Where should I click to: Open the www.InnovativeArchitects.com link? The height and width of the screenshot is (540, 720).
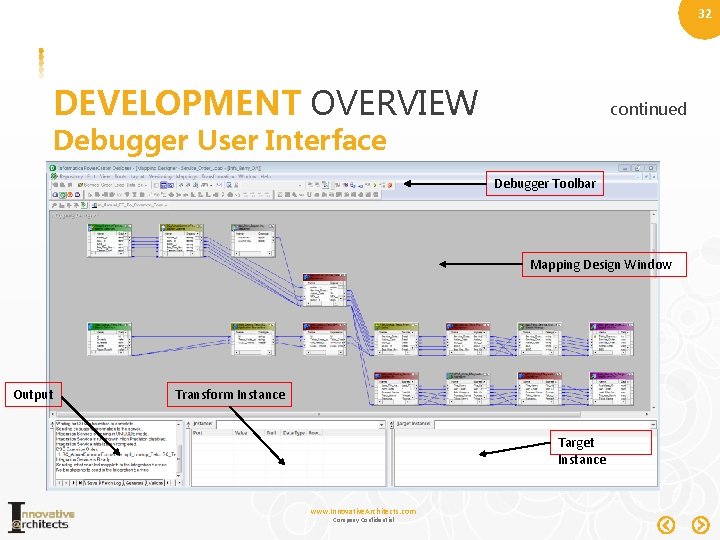point(363,511)
